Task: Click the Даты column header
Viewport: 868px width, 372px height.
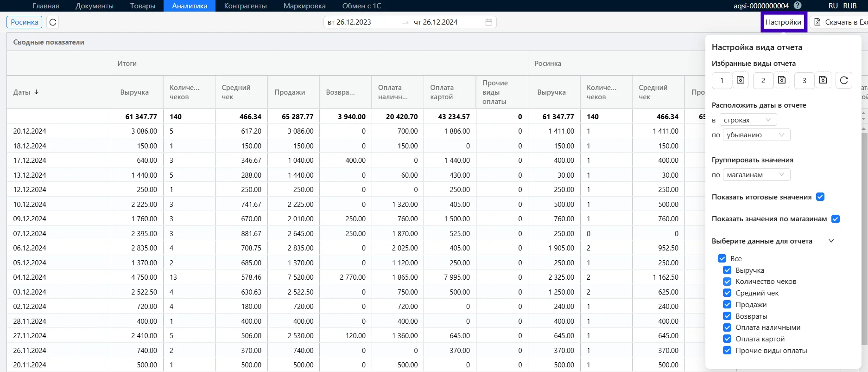Action: pyautogui.click(x=59, y=92)
